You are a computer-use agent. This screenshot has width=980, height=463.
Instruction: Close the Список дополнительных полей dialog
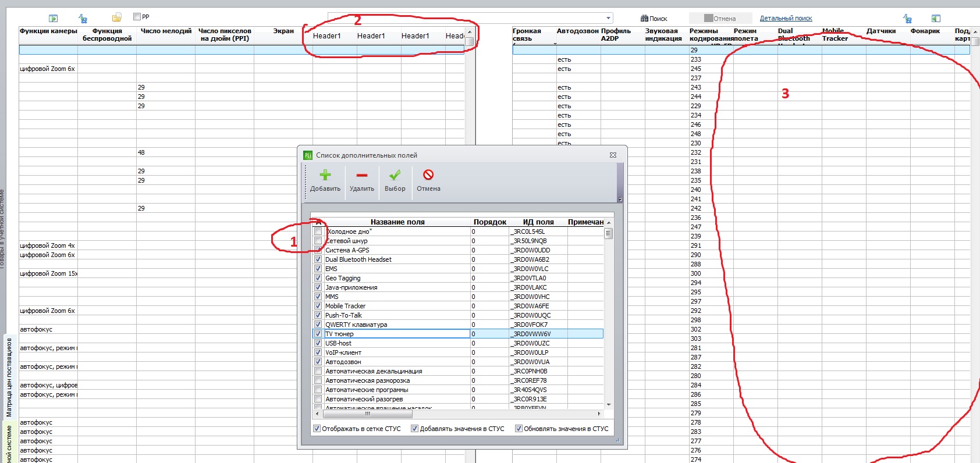[x=613, y=155]
